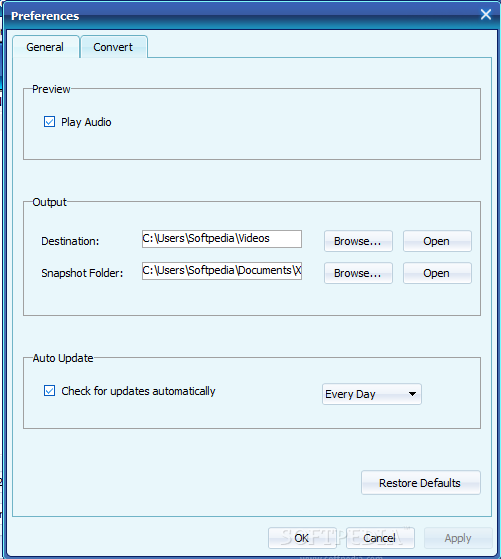
Task: Browse for a Destination folder
Action: [x=358, y=241]
